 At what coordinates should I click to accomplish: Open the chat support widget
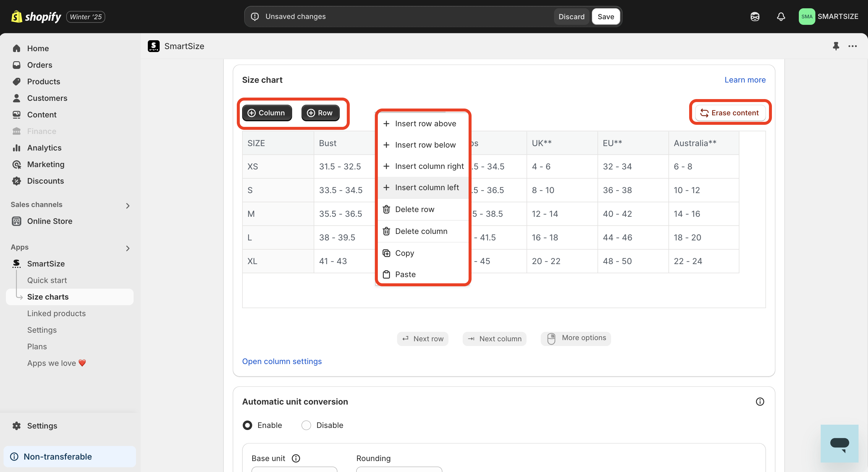[839, 443]
